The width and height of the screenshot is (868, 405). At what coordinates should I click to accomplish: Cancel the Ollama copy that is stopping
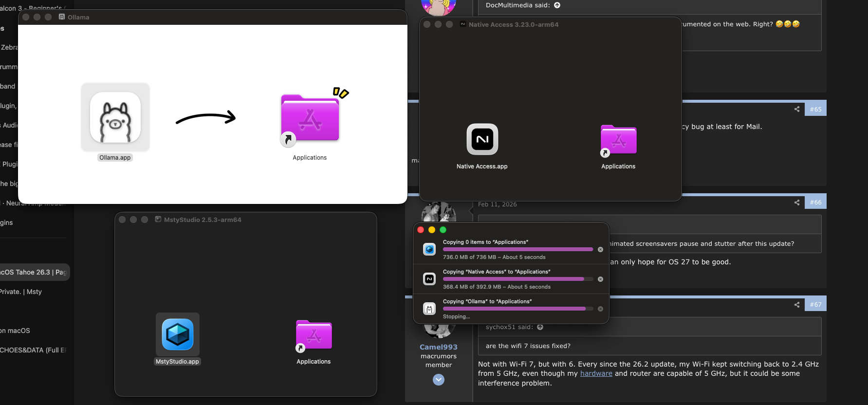600,309
